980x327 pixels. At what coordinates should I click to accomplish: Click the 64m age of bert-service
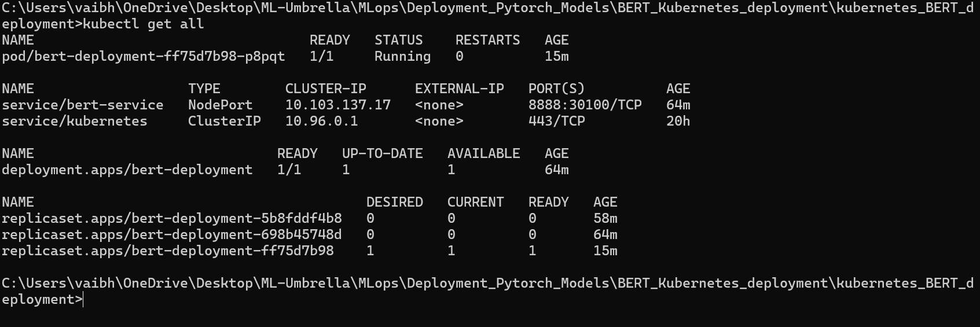pyautogui.click(x=678, y=105)
